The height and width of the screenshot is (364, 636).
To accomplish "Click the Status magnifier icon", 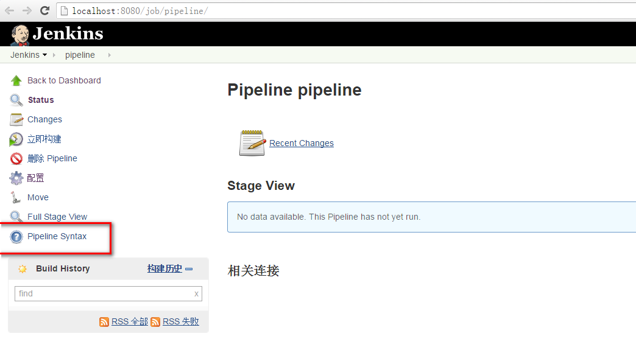I will click(x=16, y=100).
